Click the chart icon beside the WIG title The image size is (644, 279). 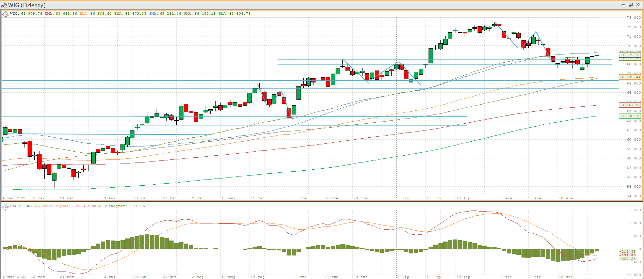point(4,5)
